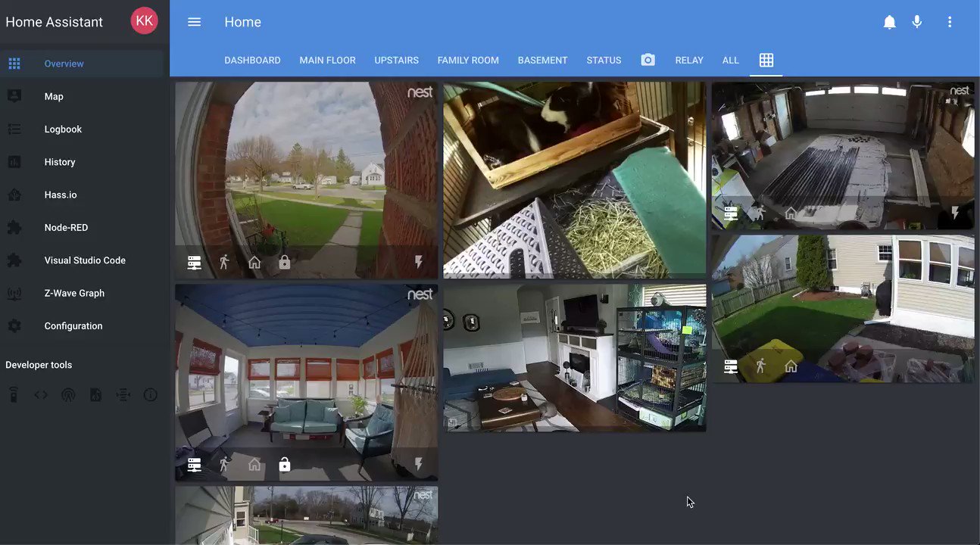Switch to the ALL tab
This screenshot has width=980, height=545.
click(x=731, y=60)
